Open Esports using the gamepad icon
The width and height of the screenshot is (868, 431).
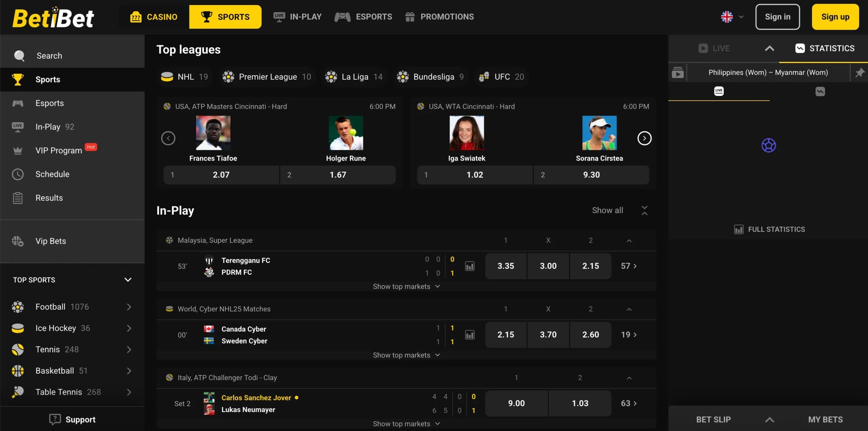[x=342, y=17]
